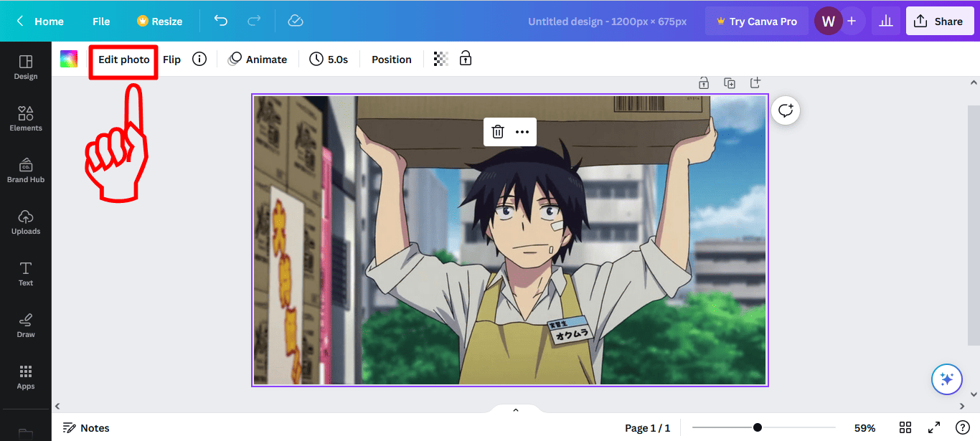Add a new page icon
This screenshot has width=980, height=441.
tap(755, 83)
